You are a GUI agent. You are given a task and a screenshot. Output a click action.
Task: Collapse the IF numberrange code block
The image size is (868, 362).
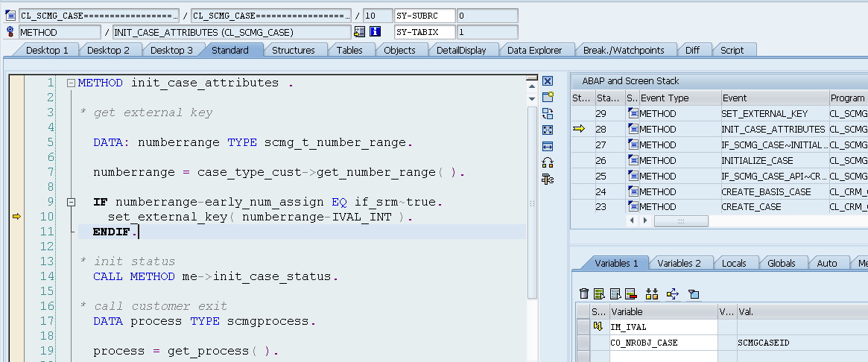tap(71, 202)
